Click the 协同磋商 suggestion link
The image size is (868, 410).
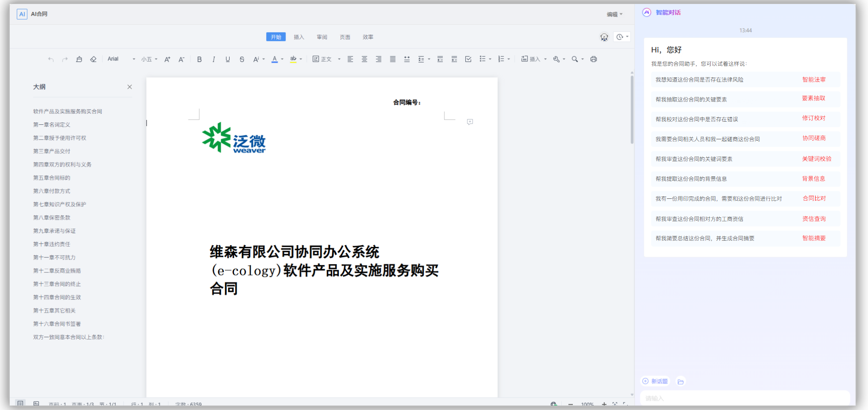click(x=814, y=138)
